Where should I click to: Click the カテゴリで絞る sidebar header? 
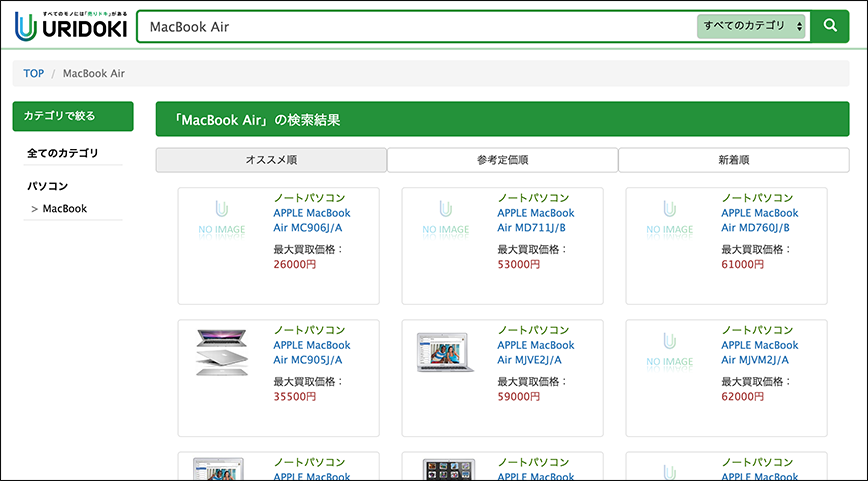pos(73,116)
